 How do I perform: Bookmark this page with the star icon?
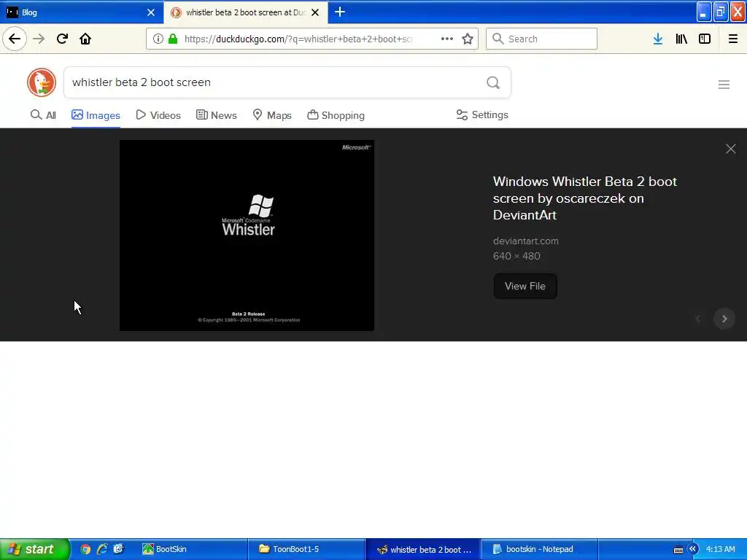pyautogui.click(x=468, y=39)
